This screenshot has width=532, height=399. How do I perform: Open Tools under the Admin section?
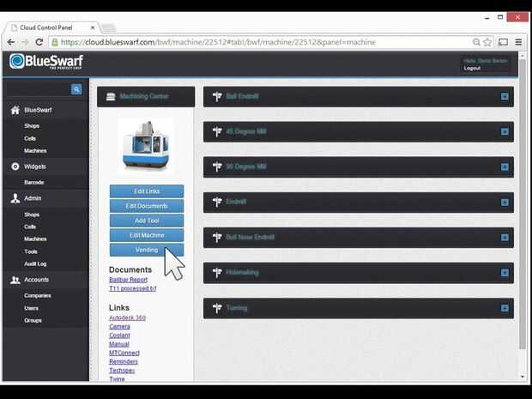tap(31, 251)
